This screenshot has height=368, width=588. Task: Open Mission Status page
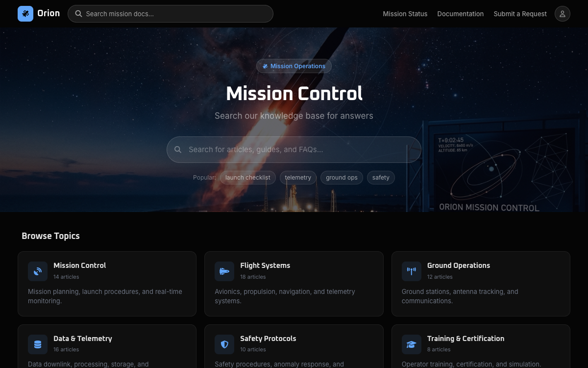coord(405,14)
